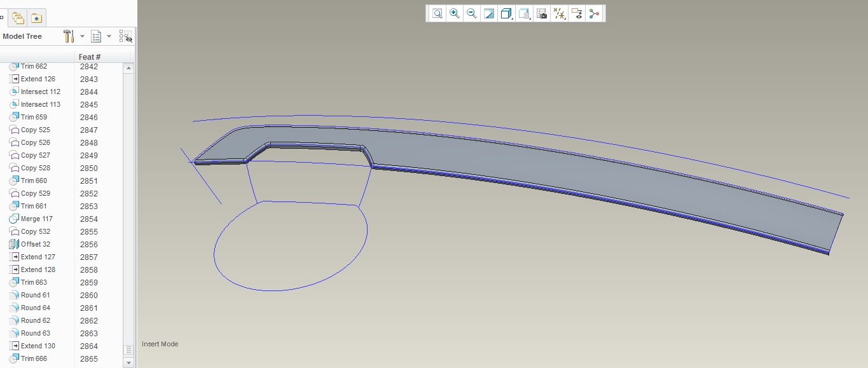Switch to the Favorites folder tab
Image resolution: width=868 pixels, height=368 pixels.
pyautogui.click(x=36, y=18)
